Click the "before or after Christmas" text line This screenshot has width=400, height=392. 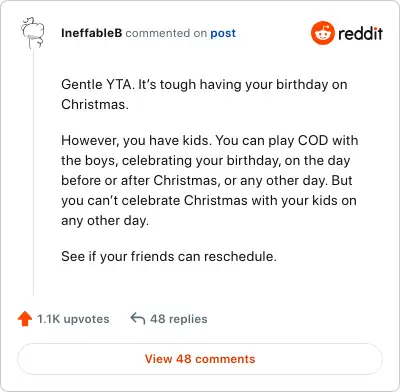207,180
